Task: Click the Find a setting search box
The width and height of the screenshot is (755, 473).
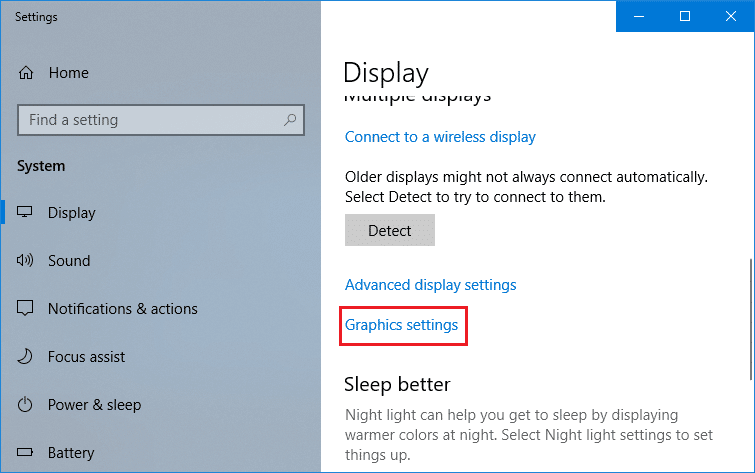Action: click(x=161, y=120)
